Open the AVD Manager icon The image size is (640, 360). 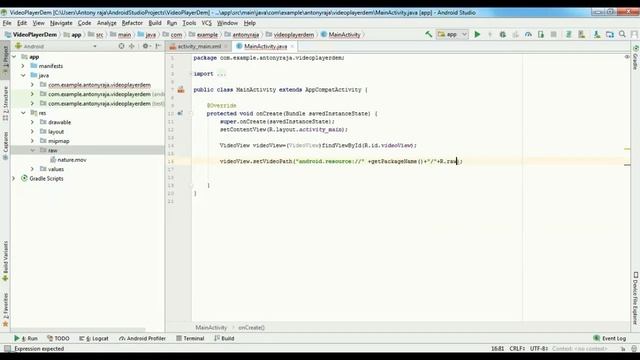581,35
